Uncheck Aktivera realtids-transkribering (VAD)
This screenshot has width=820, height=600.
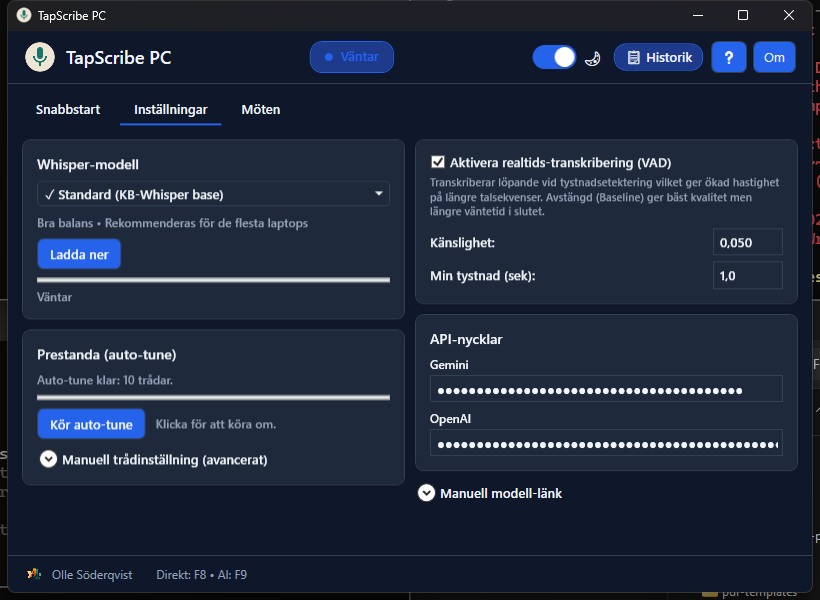click(x=438, y=162)
